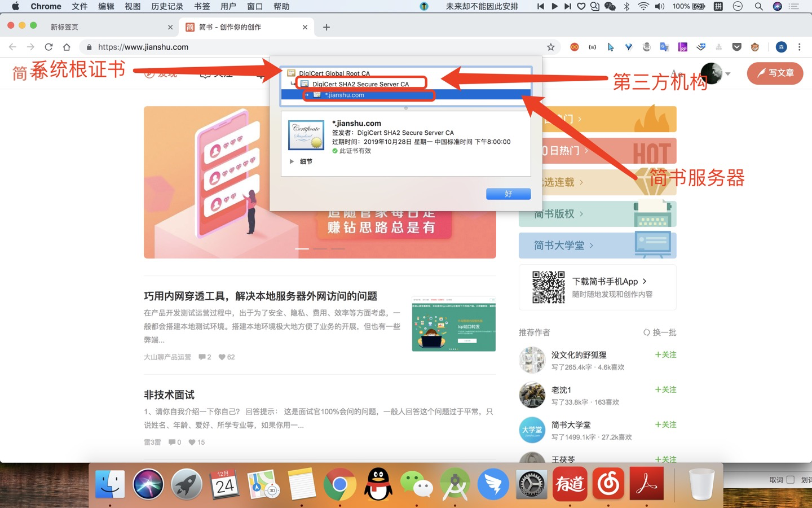Toggle the 取词 checkbox
The height and width of the screenshot is (508, 812).
tap(790, 480)
